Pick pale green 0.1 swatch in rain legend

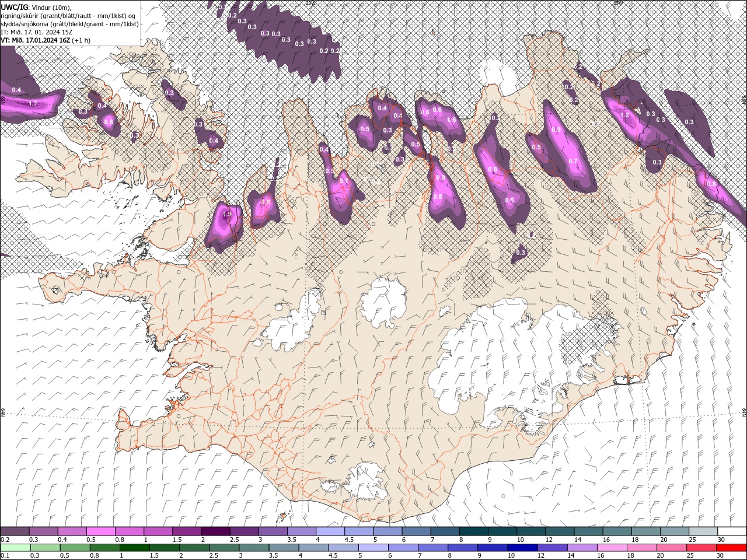(15, 548)
